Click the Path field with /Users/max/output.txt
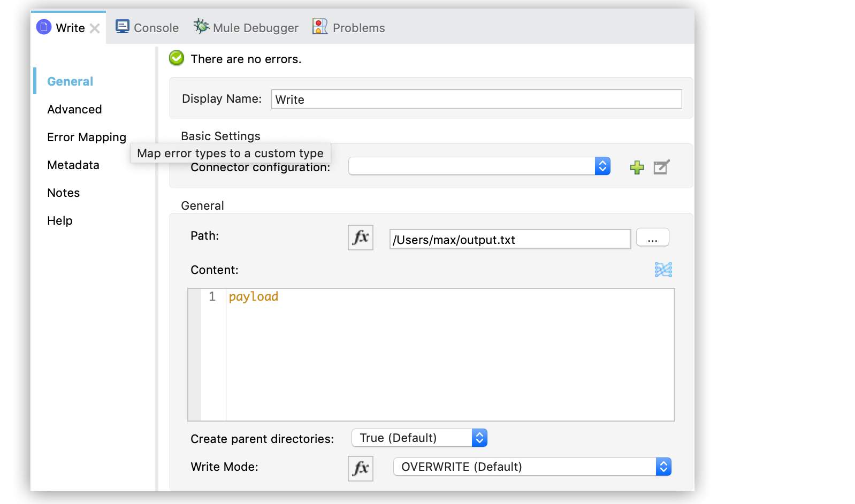 point(509,240)
